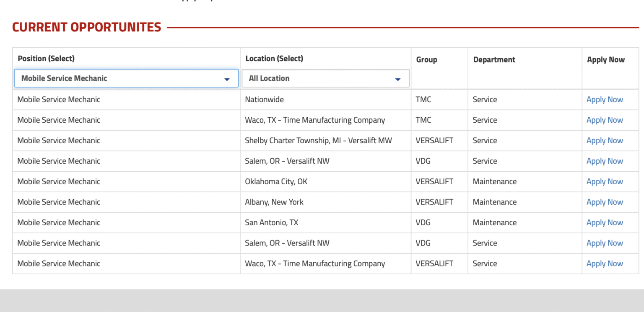Apply Now for the San Antonio job
This screenshot has width=644, height=312.
coord(604,223)
